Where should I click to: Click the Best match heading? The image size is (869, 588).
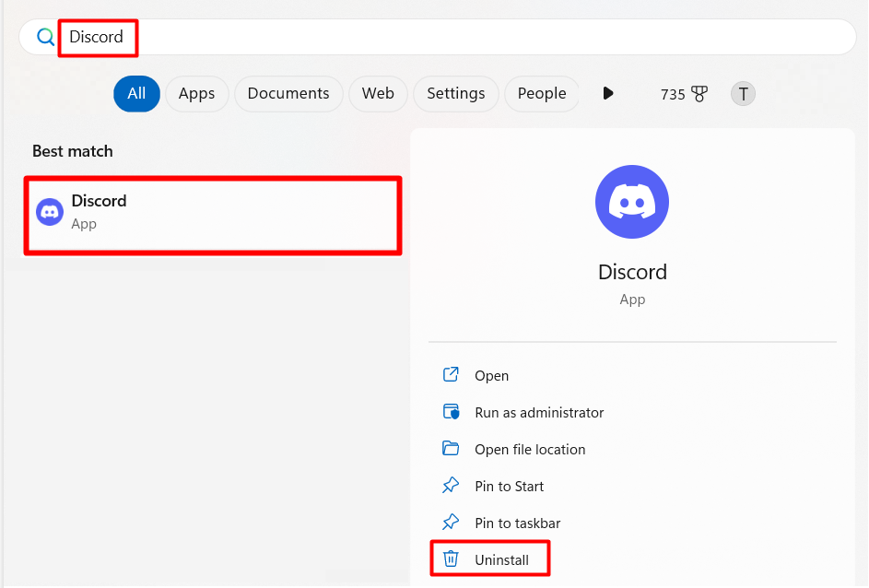point(73,151)
